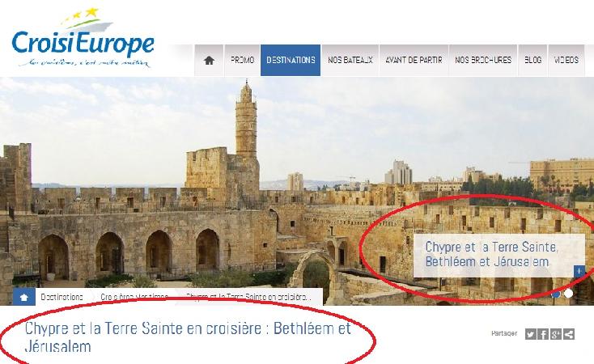Screen dimensions: 594x364
Task: Click the home icon in navigation bar
Action: point(209,60)
